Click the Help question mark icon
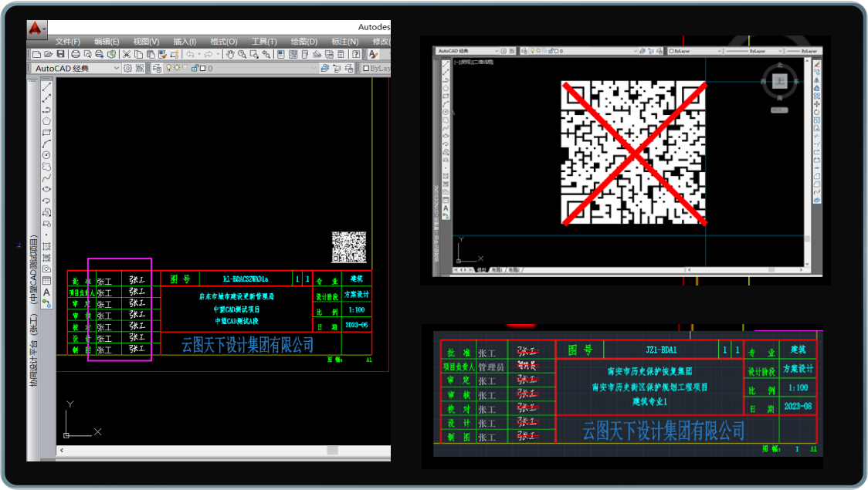The width and height of the screenshot is (868, 490). point(356,54)
